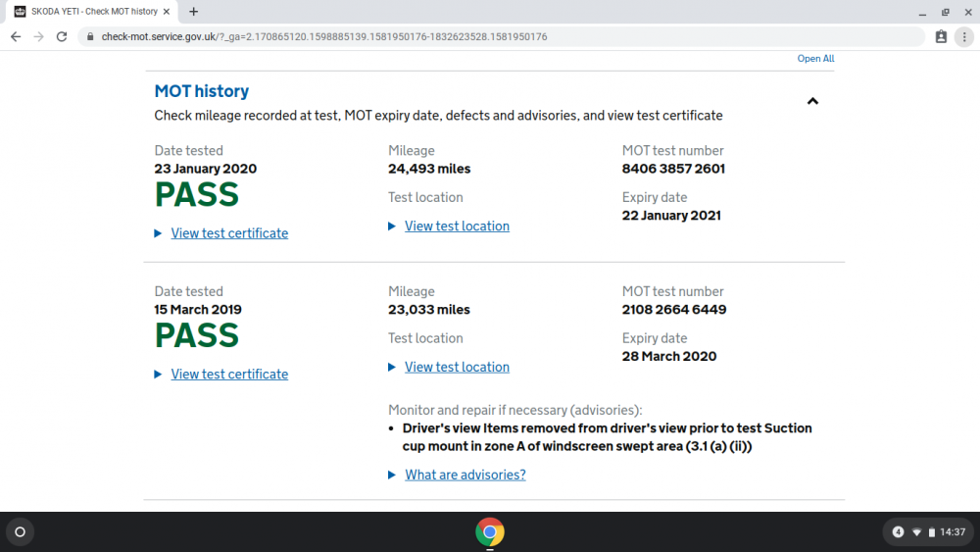This screenshot has width=980, height=552.
Task: Close the SKODA YETI tab
Action: (167, 11)
